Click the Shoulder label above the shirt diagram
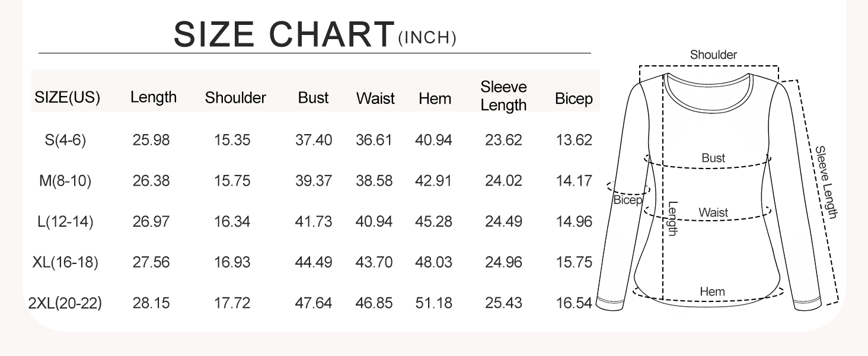 tap(713, 55)
